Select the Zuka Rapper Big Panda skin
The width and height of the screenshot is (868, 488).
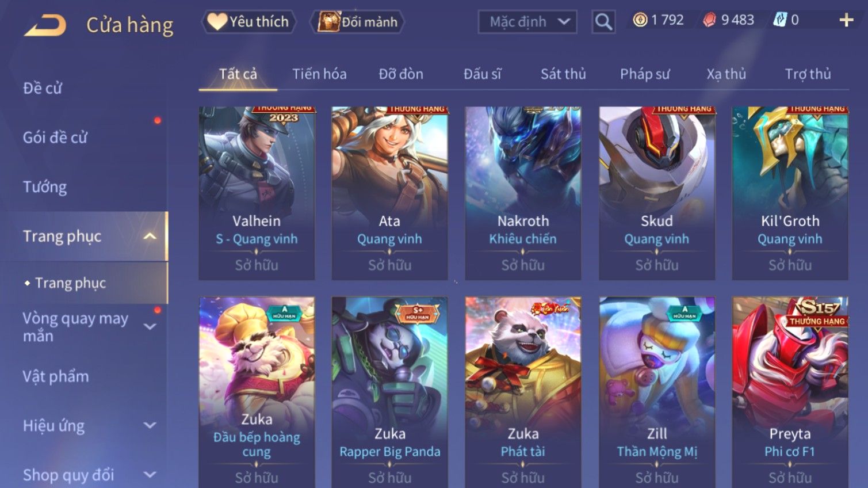click(x=390, y=392)
